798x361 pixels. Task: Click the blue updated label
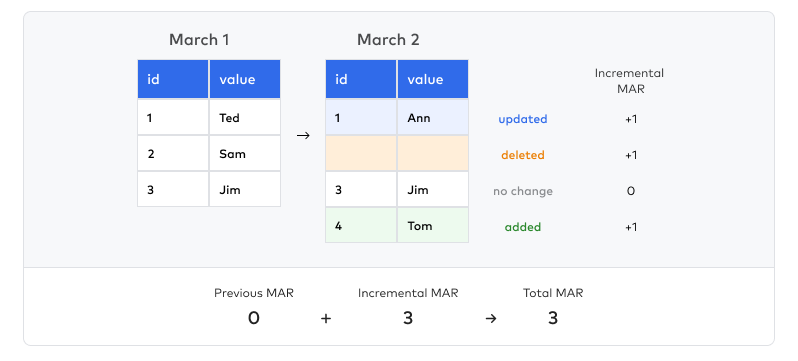[x=523, y=119]
